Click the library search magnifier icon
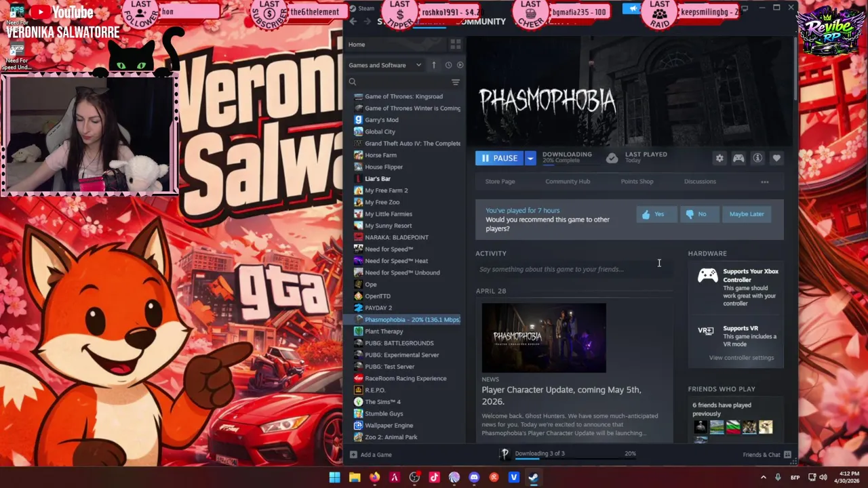Image resolution: width=868 pixels, height=488 pixels. pyautogui.click(x=353, y=82)
